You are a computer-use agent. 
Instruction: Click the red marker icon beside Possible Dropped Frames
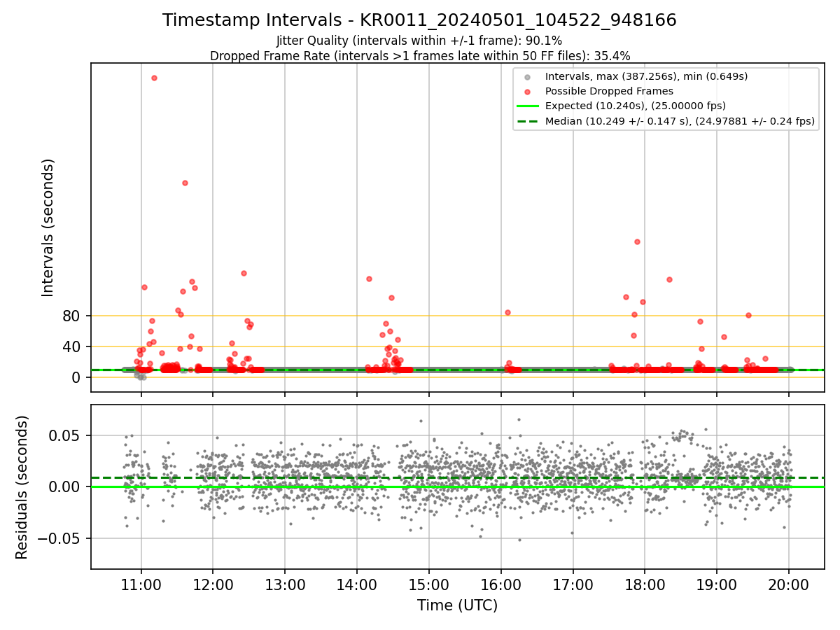pyautogui.click(x=528, y=92)
